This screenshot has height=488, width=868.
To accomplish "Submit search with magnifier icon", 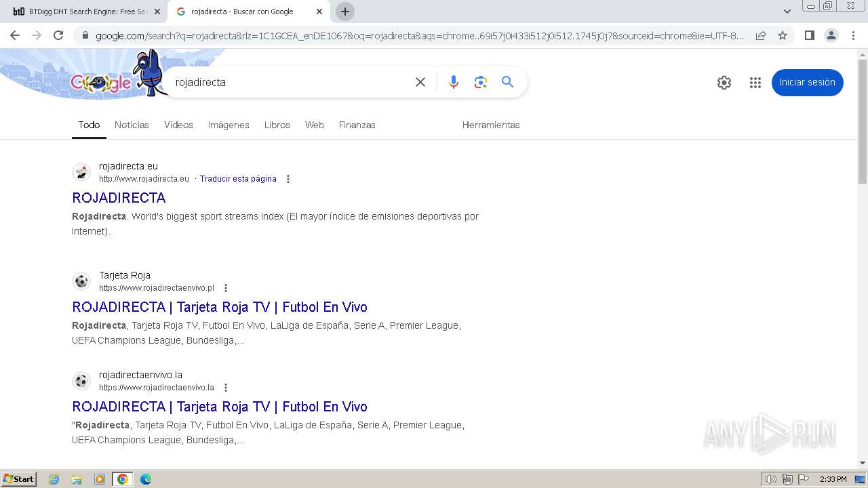I will click(507, 82).
